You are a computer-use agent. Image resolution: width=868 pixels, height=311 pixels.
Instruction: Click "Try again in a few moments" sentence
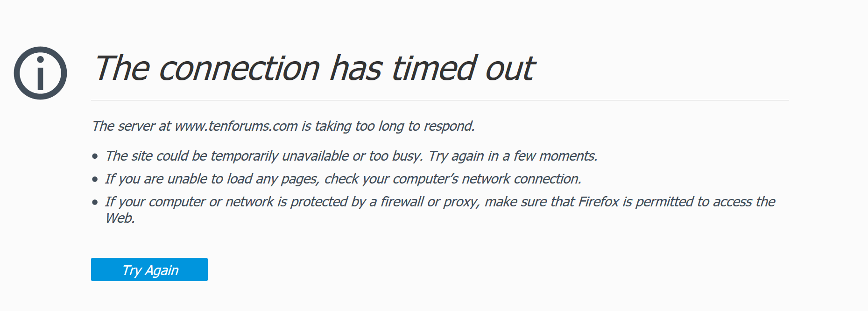point(513,156)
